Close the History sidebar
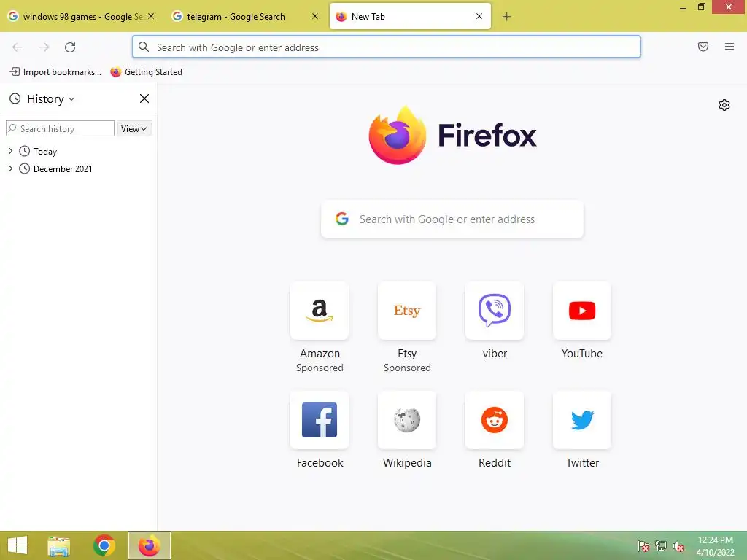This screenshot has height=560, width=747. click(144, 98)
